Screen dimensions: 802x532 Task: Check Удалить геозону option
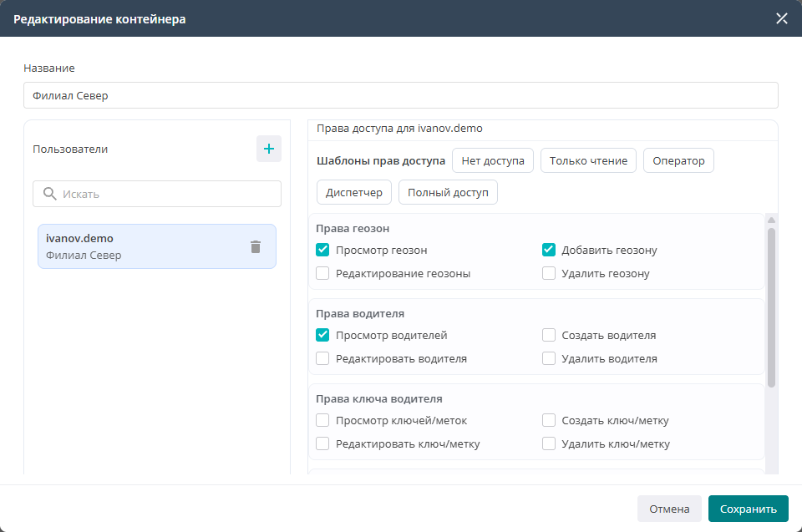(x=548, y=273)
